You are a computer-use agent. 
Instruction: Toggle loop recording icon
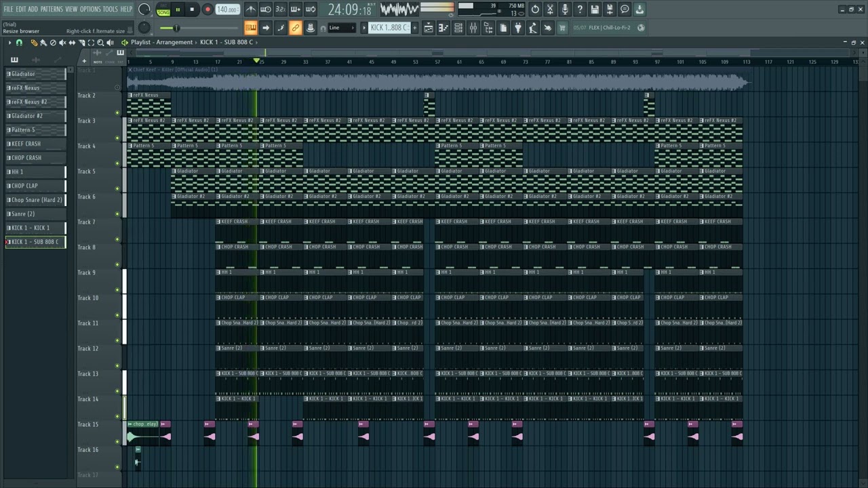311,9
